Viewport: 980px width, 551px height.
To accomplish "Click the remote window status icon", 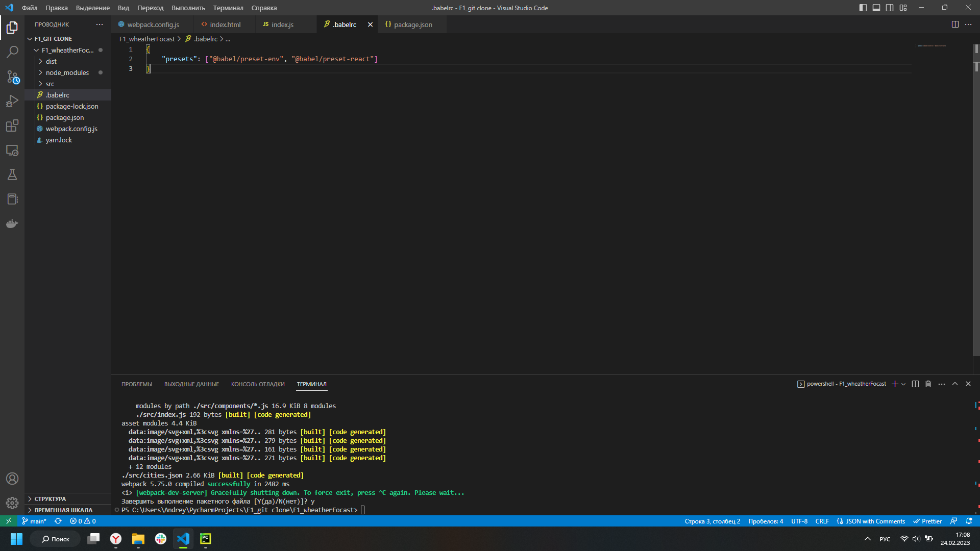I will click(x=9, y=521).
